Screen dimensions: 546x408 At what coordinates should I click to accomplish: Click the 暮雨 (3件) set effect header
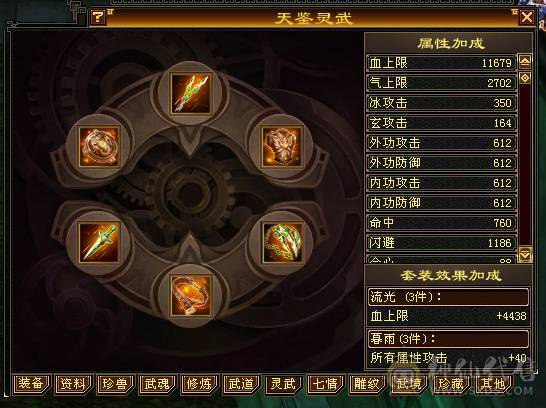point(448,338)
